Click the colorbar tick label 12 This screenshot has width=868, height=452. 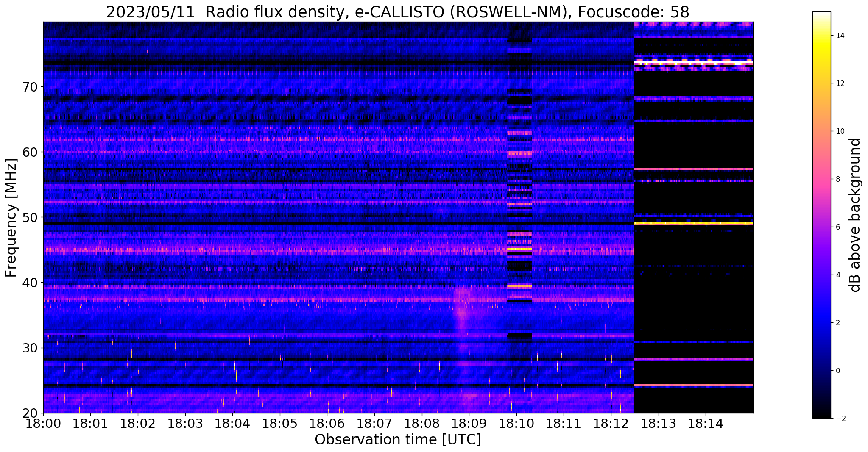pos(840,83)
